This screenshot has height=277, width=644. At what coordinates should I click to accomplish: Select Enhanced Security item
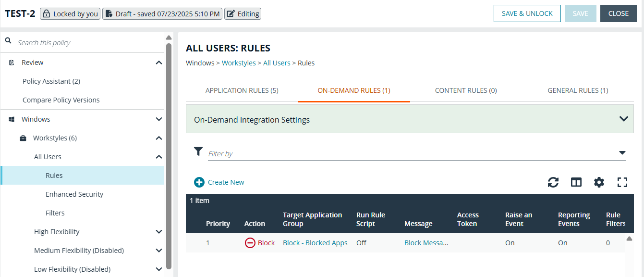pos(74,194)
